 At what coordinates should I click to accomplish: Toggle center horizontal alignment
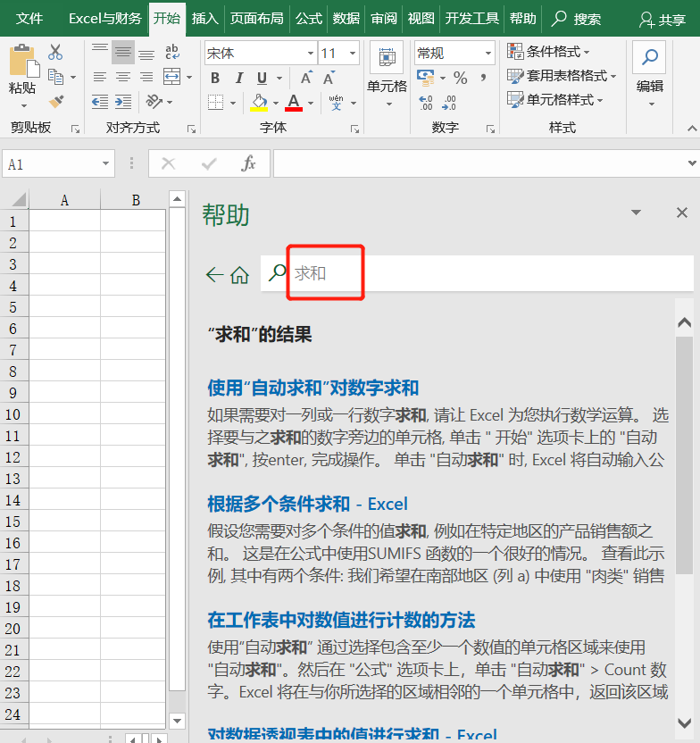tap(123, 78)
